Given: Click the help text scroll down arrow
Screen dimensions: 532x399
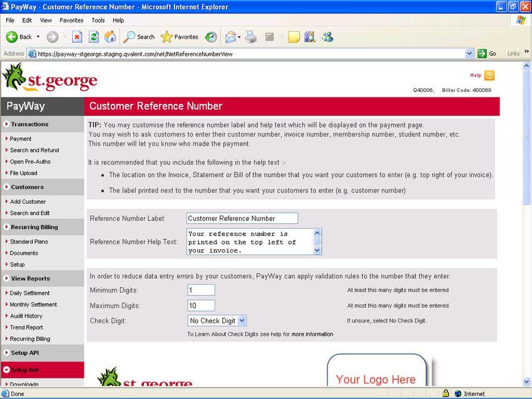Looking at the screenshot, I should click(317, 250).
